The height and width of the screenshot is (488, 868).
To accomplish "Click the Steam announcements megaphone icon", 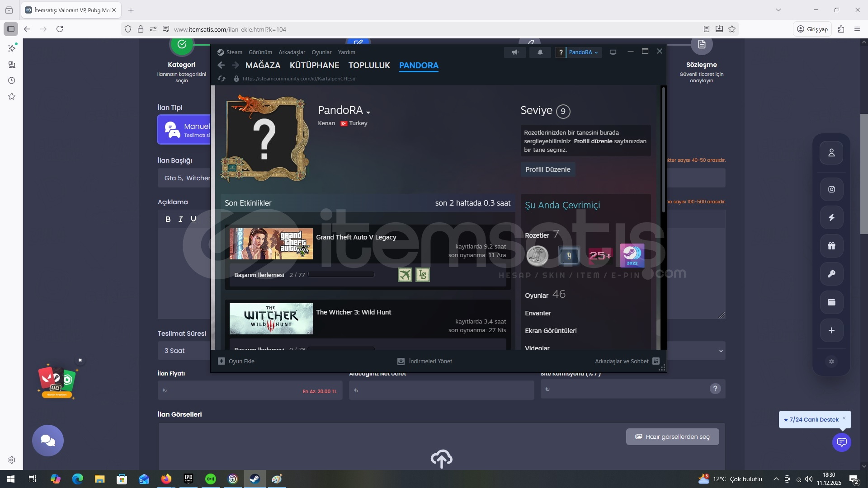I will pyautogui.click(x=515, y=52).
